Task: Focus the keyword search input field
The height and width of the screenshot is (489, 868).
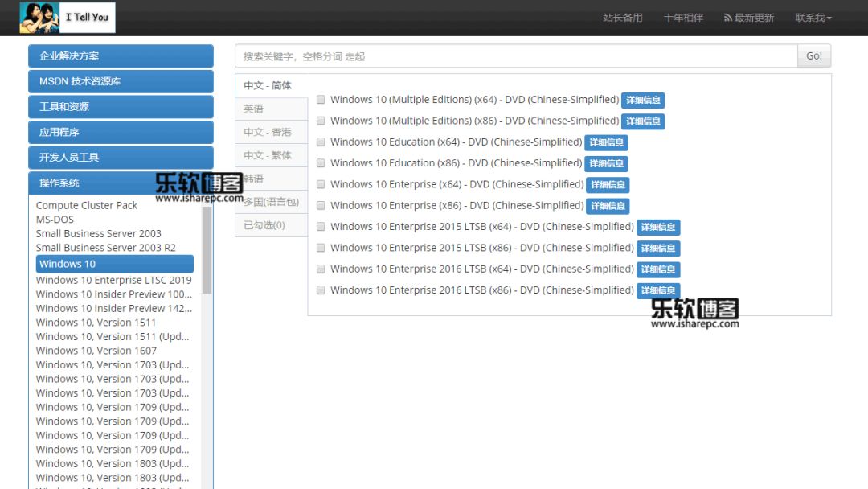Action: point(516,56)
